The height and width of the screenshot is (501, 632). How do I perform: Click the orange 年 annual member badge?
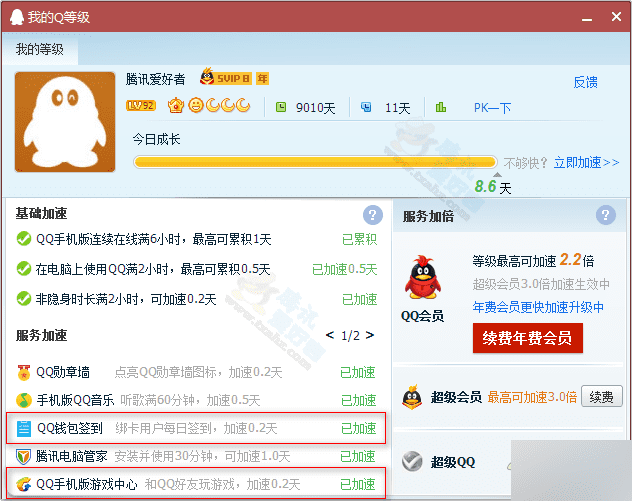click(x=262, y=78)
